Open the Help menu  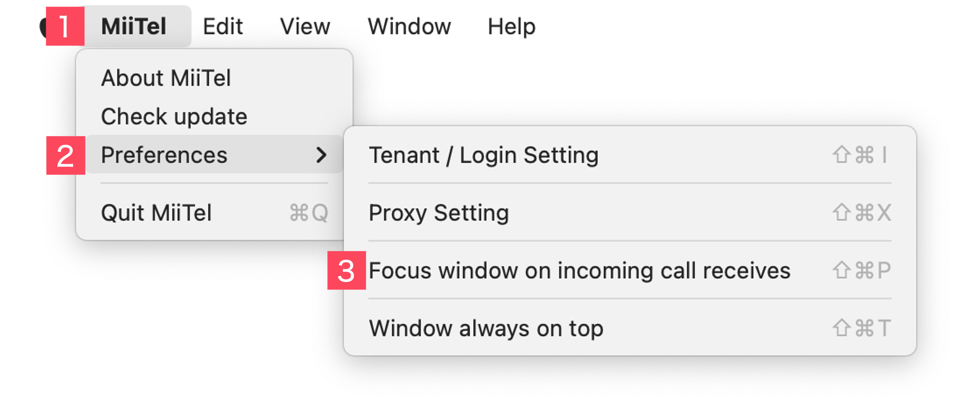(x=511, y=26)
